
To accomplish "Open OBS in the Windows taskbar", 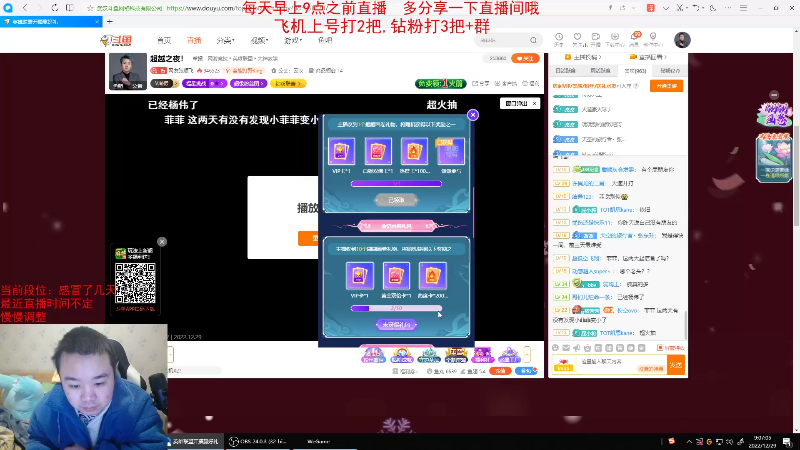I will click(257, 441).
